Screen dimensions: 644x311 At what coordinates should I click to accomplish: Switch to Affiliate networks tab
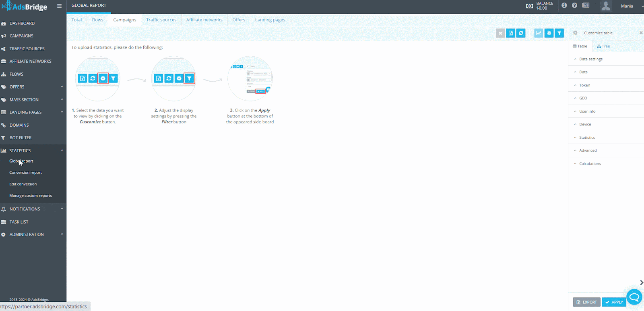pos(204,20)
